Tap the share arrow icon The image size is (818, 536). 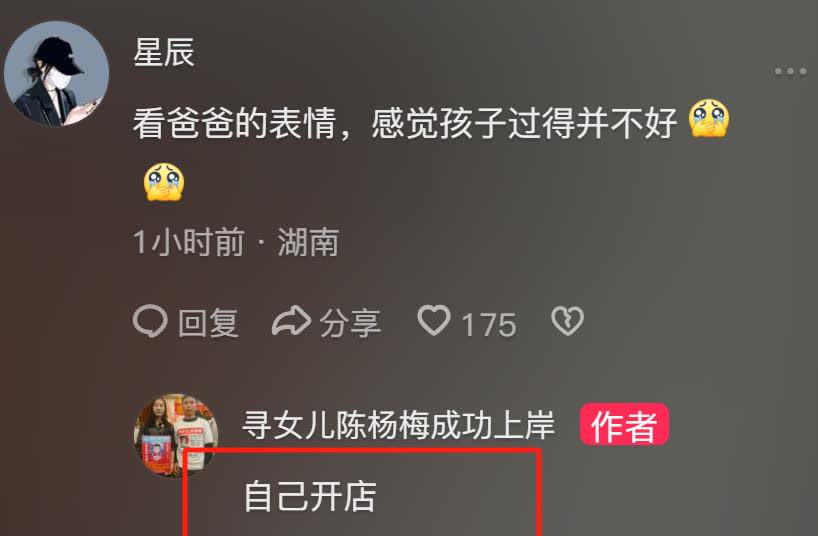[291, 320]
